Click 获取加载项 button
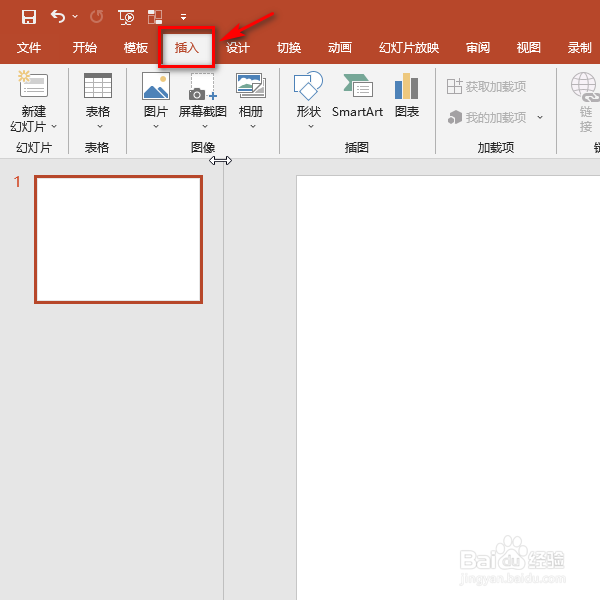Screen dimensions: 600x600 pyautogui.click(x=486, y=86)
